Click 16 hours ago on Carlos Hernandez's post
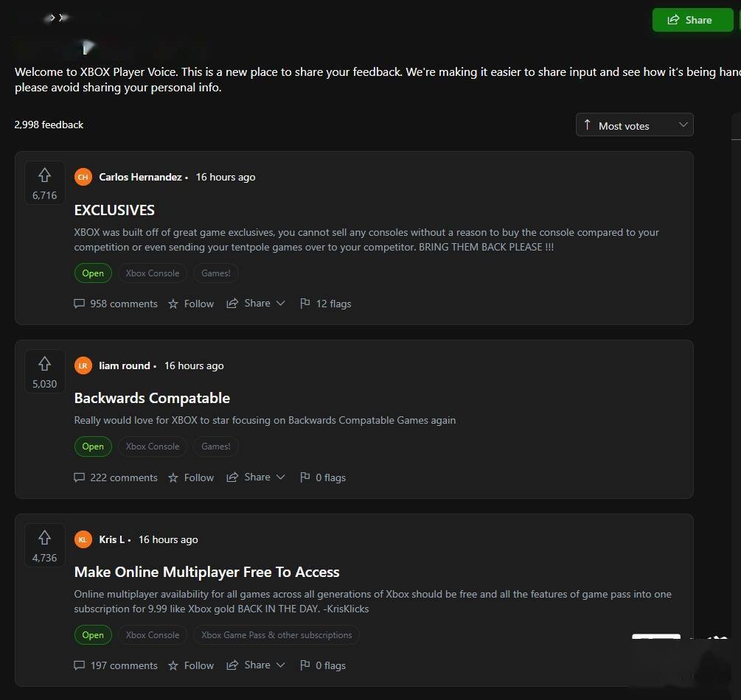 226,177
